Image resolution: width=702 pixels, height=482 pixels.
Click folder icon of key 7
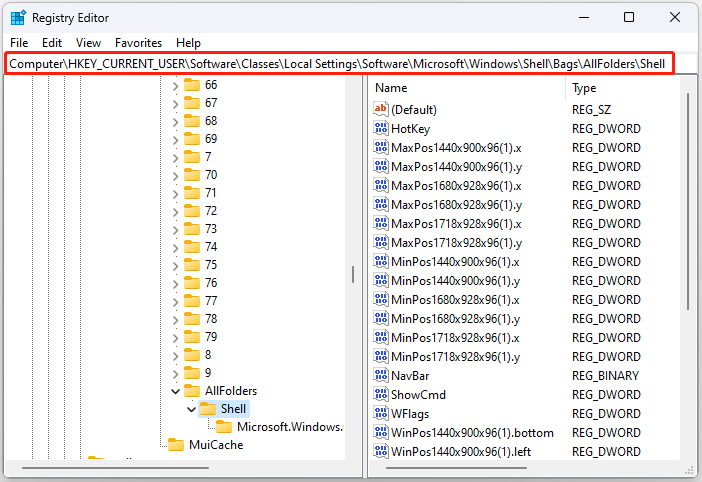point(192,157)
